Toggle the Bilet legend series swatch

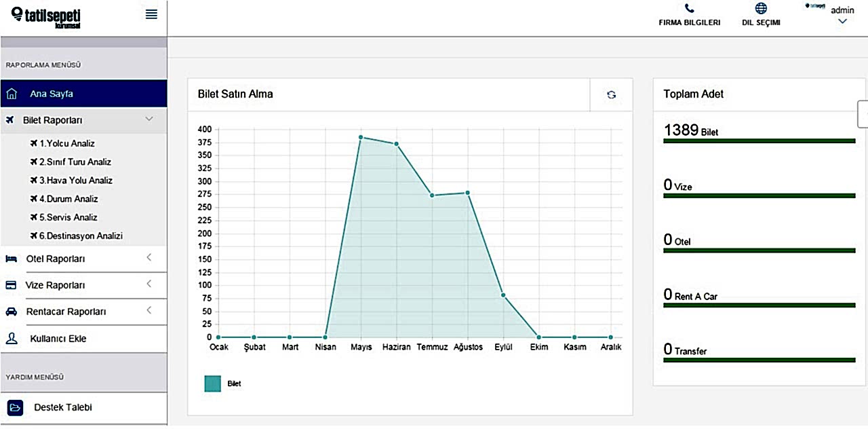[213, 384]
